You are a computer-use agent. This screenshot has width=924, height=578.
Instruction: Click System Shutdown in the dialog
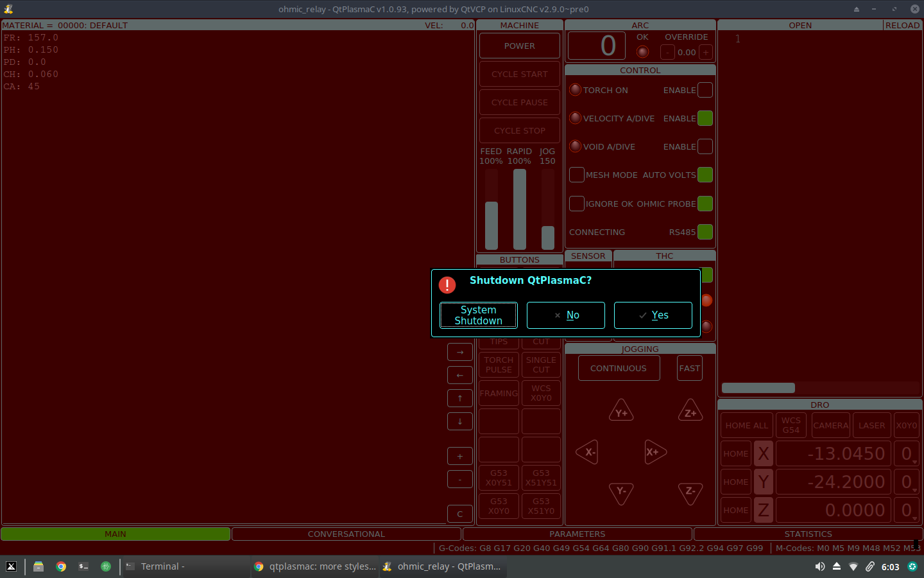pyautogui.click(x=479, y=315)
